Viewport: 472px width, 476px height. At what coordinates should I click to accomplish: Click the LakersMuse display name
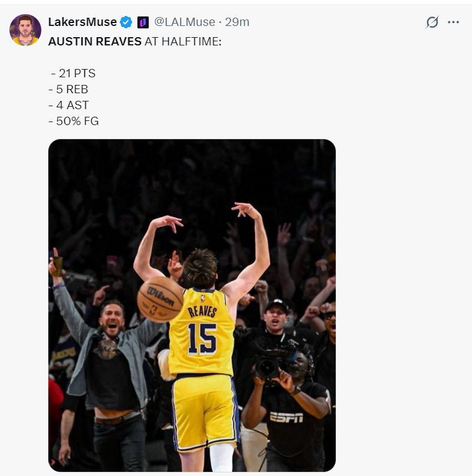pos(82,22)
